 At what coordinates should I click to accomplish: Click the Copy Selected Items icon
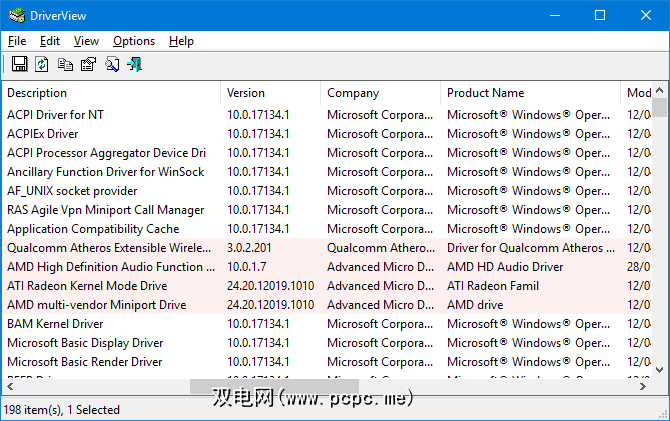tap(65, 65)
